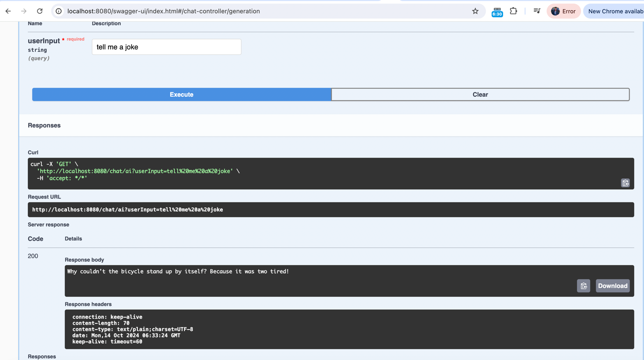This screenshot has height=360, width=644.
Task: Click the Response body label
Action: 85,260
